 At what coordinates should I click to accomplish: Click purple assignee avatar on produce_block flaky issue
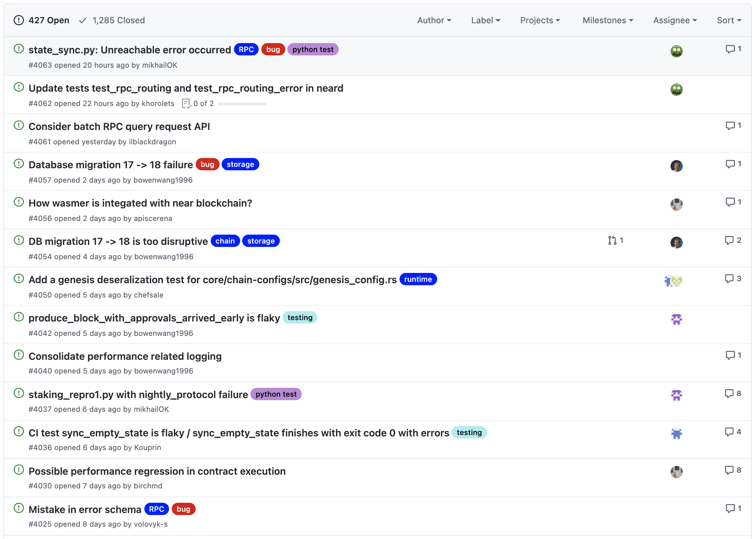(676, 319)
